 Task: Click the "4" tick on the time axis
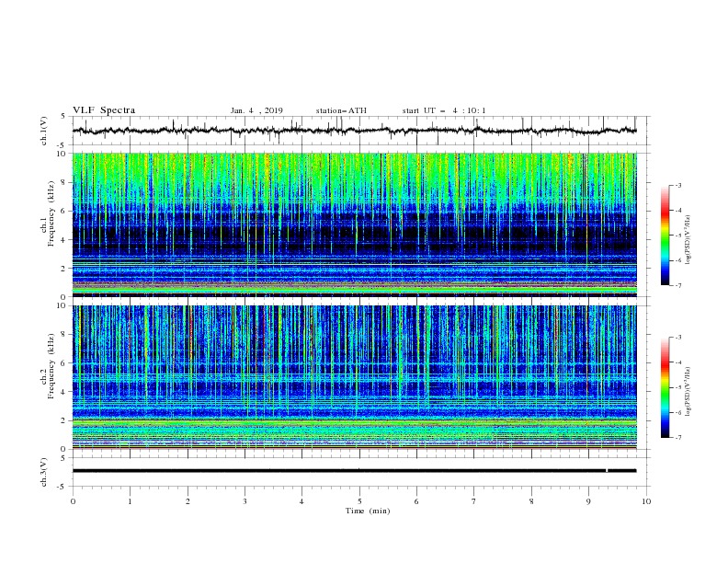(301, 501)
